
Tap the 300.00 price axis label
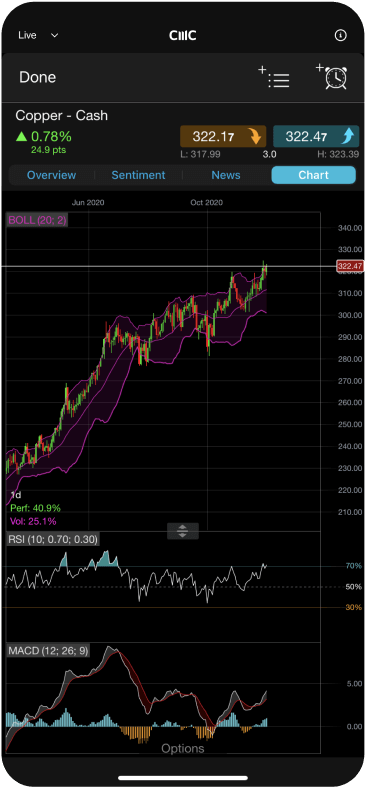pos(349,315)
